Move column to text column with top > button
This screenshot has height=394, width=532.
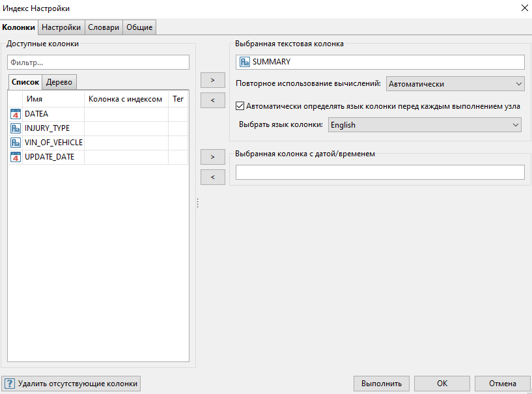coord(213,79)
